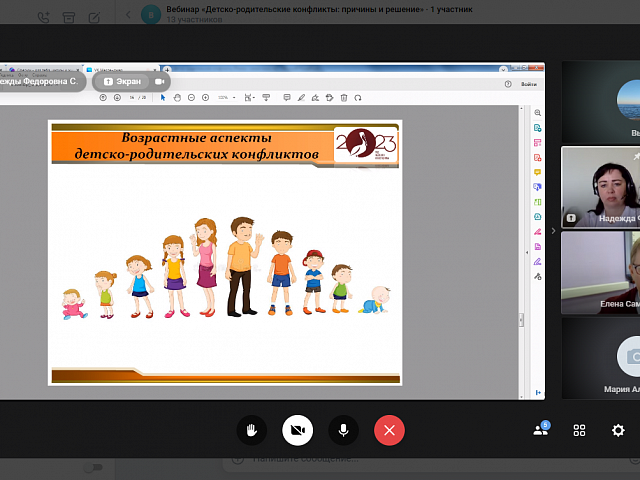Screen dimensions: 640x480
Task: Click the yellow comment tool in PDF sidebar
Action: (538, 172)
